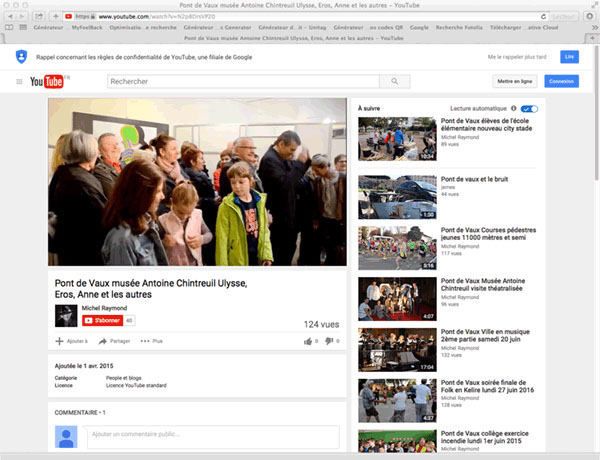
Task: Open Pont de vaux et le bruit thumbnail
Action: click(397, 197)
